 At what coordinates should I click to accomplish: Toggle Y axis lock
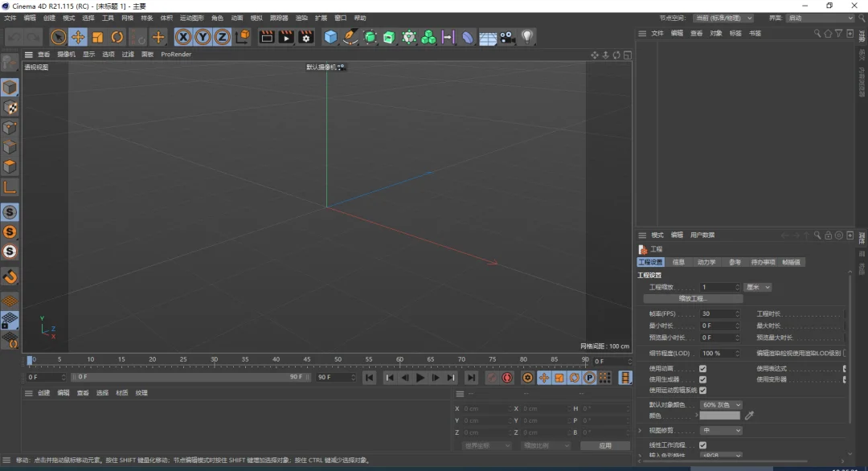[203, 37]
